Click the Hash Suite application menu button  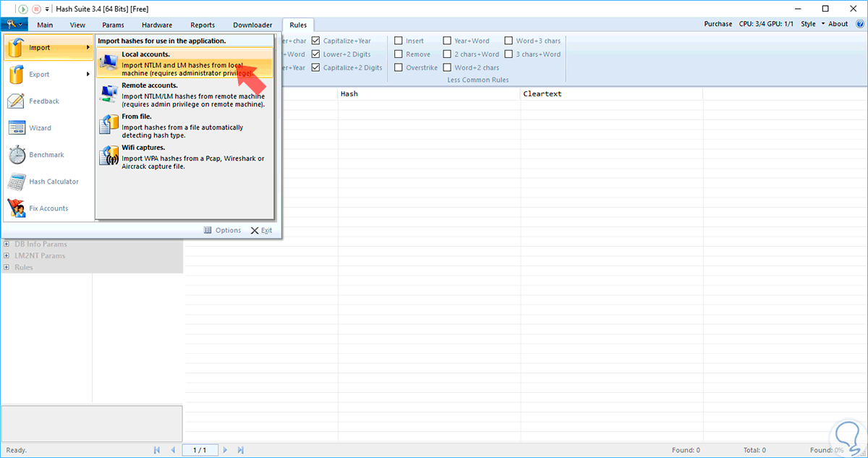(14, 24)
